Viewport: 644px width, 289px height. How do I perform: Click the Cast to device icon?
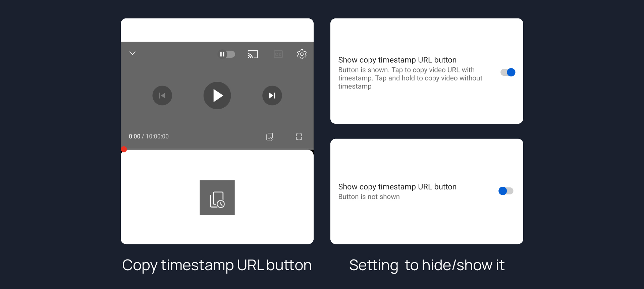tap(253, 54)
